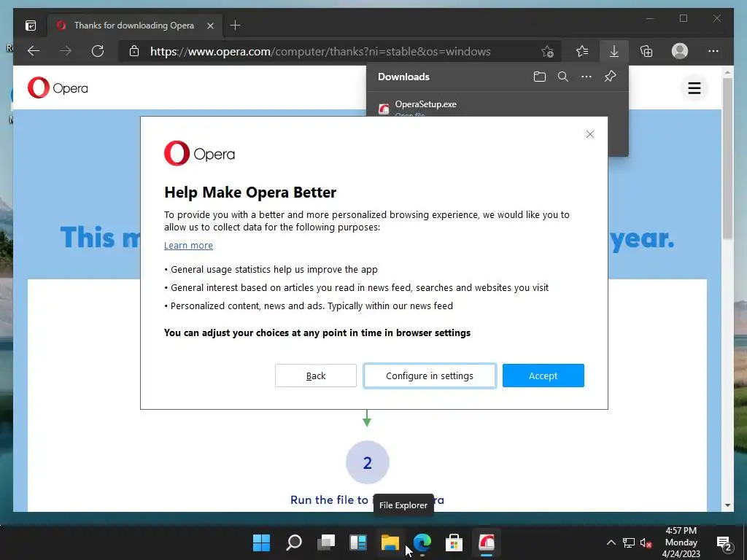Click the address bar URL
This screenshot has height=560, width=747.
(x=320, y=52)
